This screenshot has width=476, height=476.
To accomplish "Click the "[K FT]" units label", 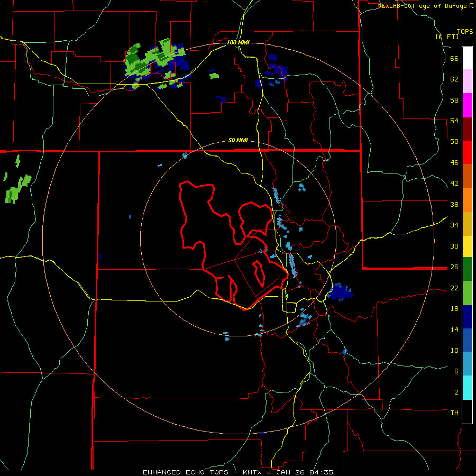I will click(x=447, y=36).
